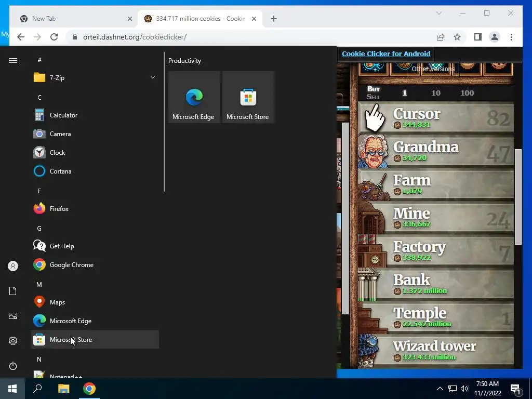Click the Windows Start button
Image resolution: width=532 pixels, height=399 pixels.
(12, 389)
